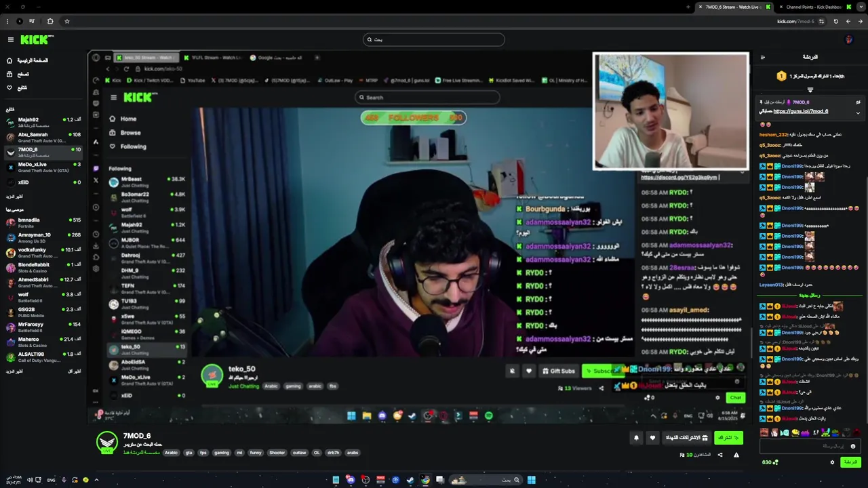The height and width of the screenshot is (488, 868).
Task: Bookmark page with star icon
Action: [x=66, y=21]
